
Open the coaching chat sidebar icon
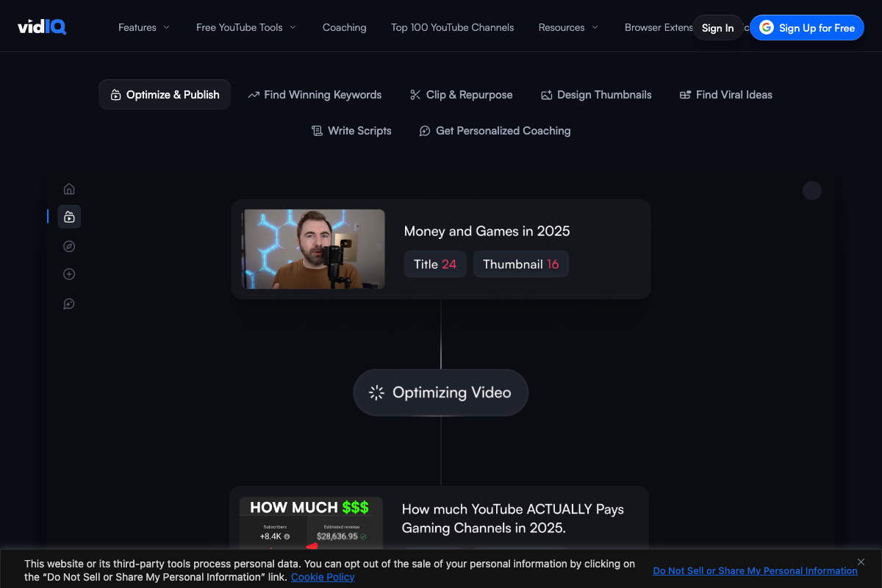point(69,304)
